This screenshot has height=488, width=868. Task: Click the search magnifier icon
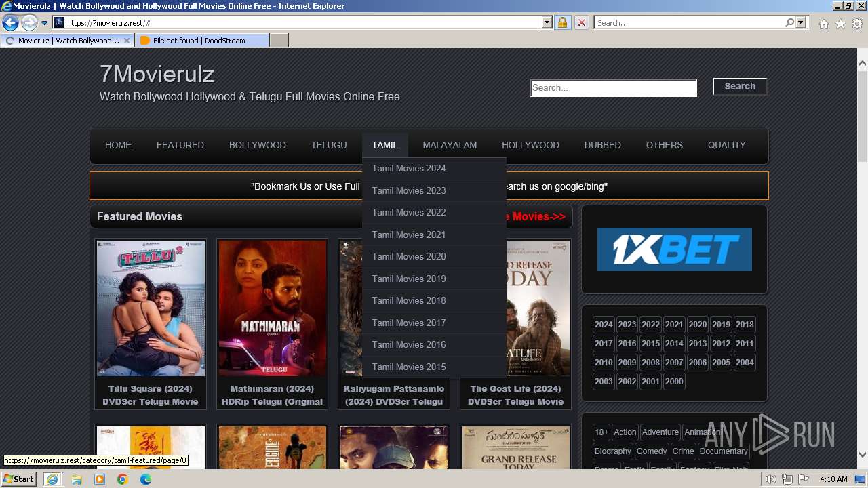point(789,23)
